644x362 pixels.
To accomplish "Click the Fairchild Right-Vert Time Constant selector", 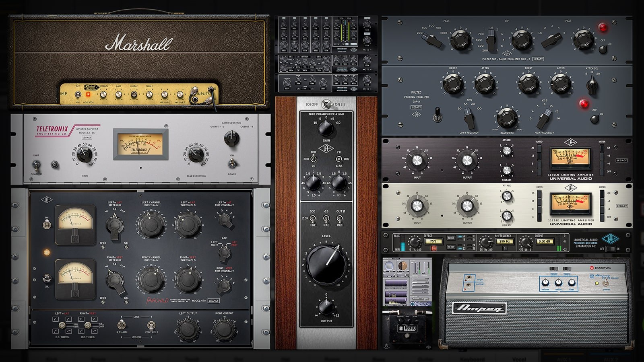I will click(224, 286).
